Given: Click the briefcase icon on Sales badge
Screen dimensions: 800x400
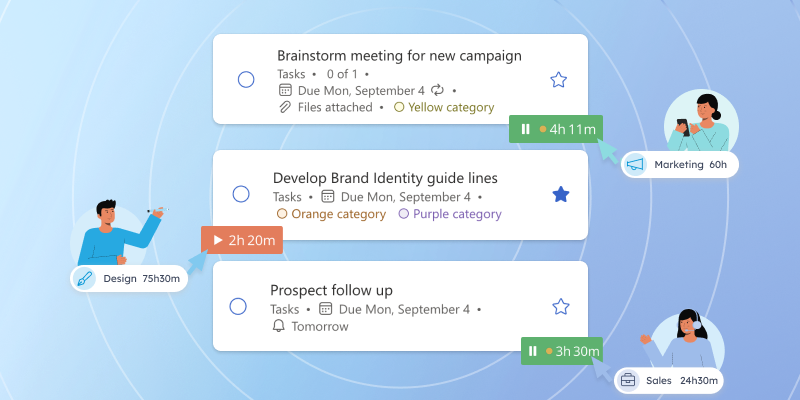Looking at the screenshot, I should (628, 380).
